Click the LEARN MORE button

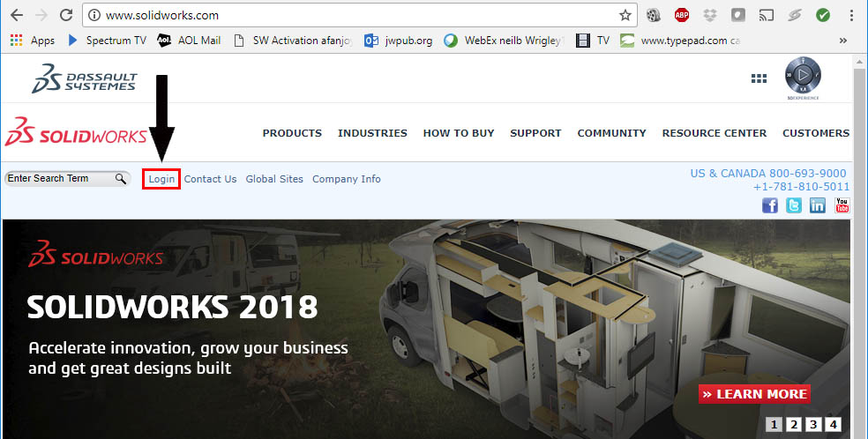(754, 394)
